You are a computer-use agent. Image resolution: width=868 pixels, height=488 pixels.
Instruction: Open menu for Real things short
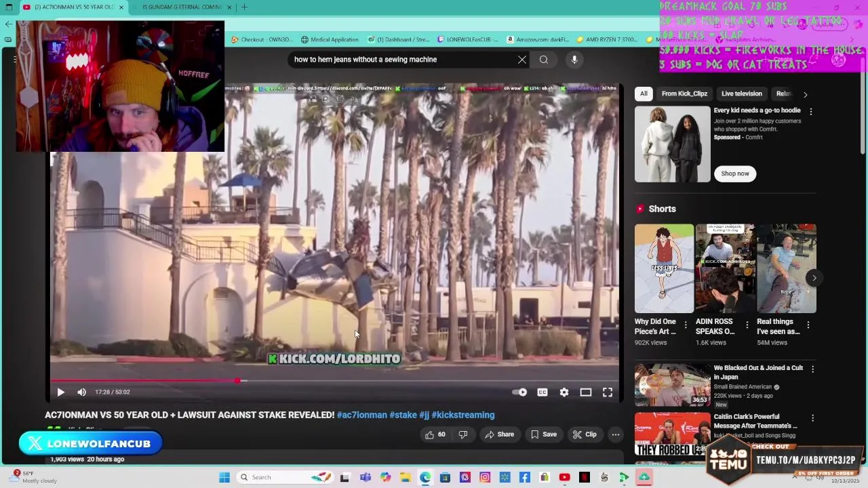coord(808,325)
